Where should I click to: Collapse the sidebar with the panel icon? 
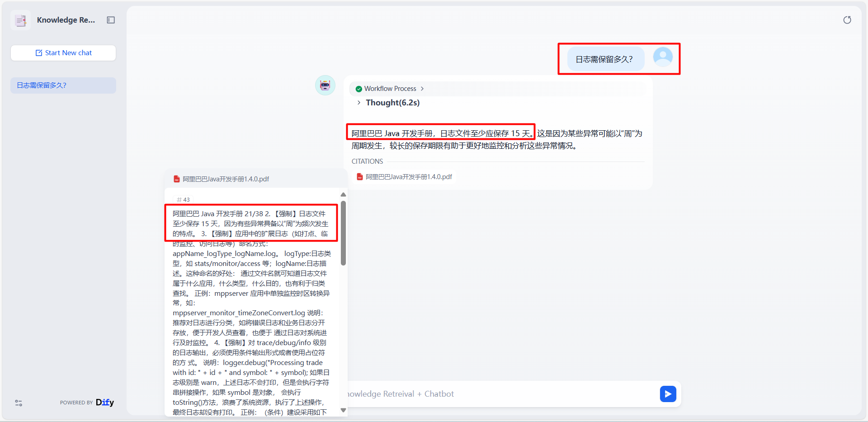tap(111, 20)
